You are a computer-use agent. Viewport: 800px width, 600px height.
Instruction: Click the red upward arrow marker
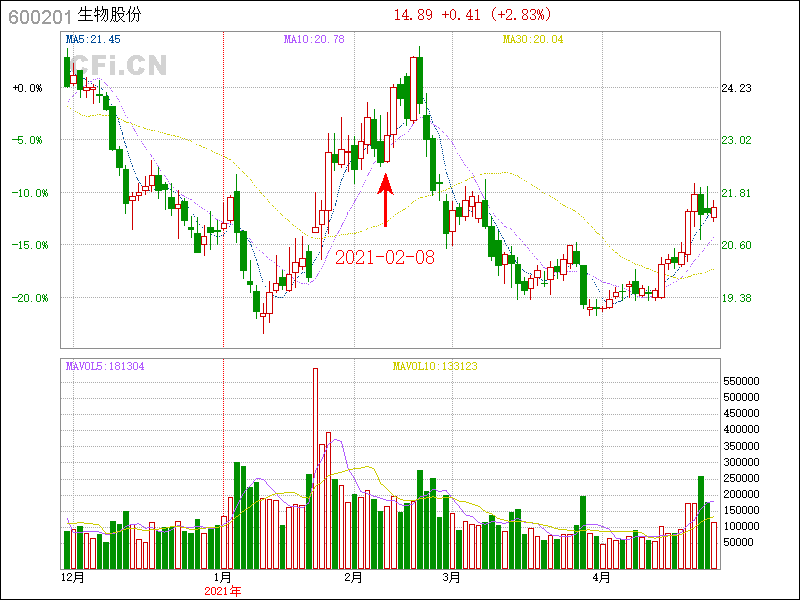click(386, 200)
